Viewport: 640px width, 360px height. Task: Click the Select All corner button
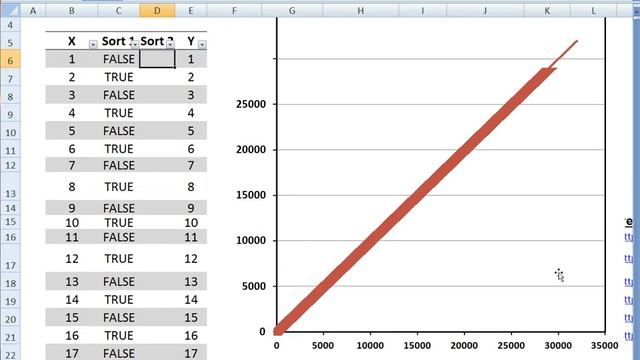(10, 11)
